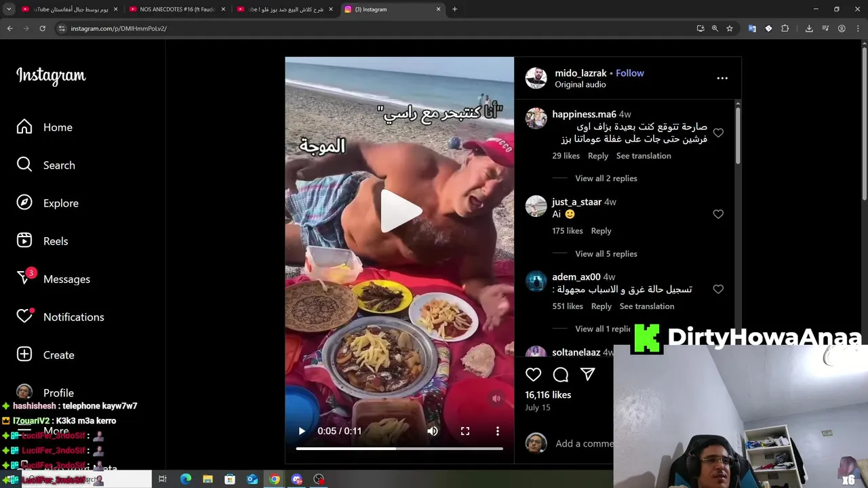
Task: View who gave '551 likes'
Action: 568,306
